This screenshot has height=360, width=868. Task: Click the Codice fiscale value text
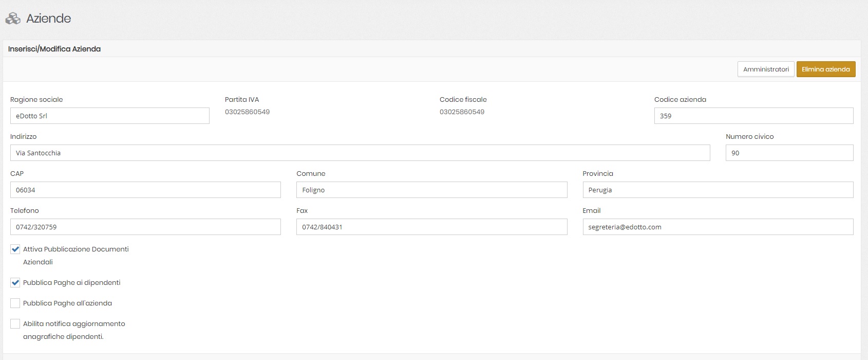(462, 112)
